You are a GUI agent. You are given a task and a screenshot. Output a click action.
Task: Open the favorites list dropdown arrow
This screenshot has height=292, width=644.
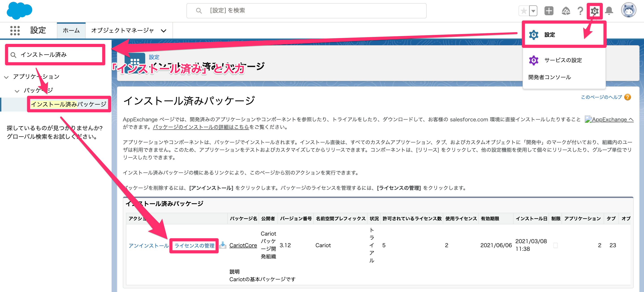tap(533, 11)
